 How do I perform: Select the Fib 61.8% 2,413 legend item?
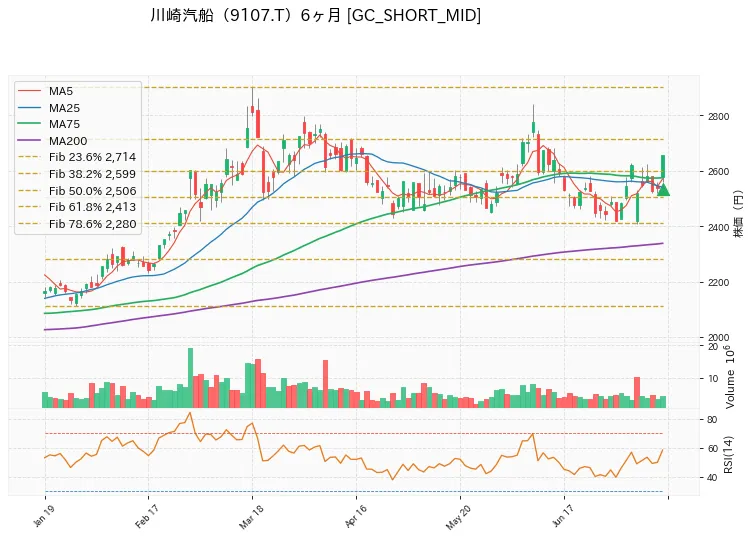[77, 207]
